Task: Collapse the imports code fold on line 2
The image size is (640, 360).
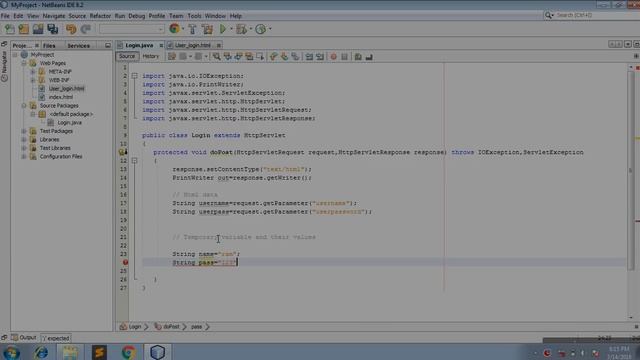Action: pyautogui.click(x=134, y=76)
